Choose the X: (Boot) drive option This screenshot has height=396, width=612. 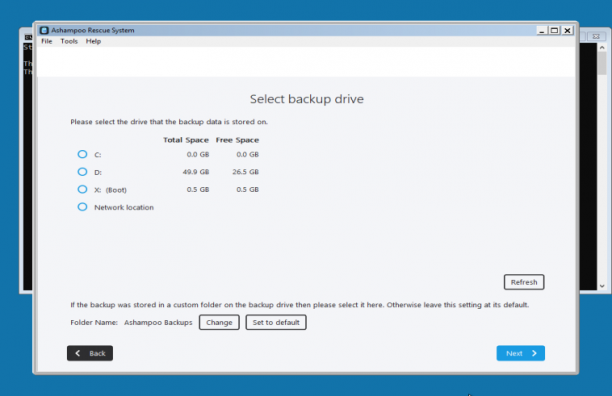82,189
